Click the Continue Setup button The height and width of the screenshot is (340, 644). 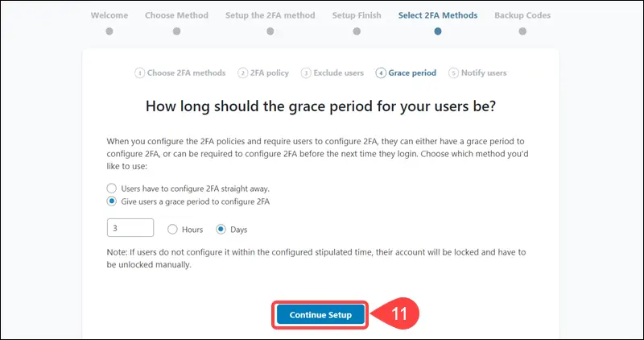[x=320, y=315]
